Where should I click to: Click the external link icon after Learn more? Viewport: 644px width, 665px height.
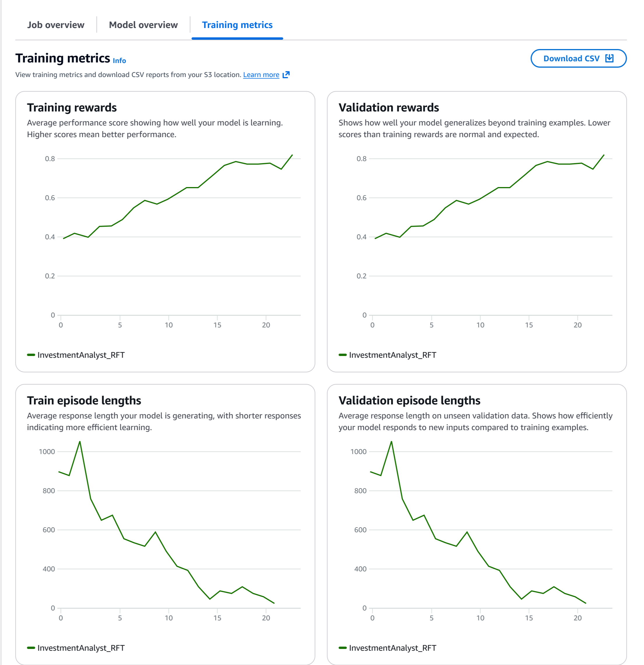tap(286, 75)
